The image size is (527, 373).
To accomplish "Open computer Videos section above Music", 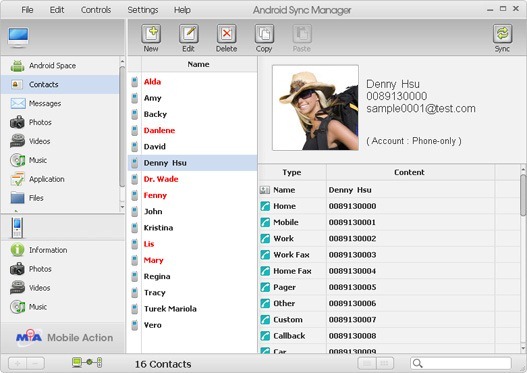I will pos(60,141).
